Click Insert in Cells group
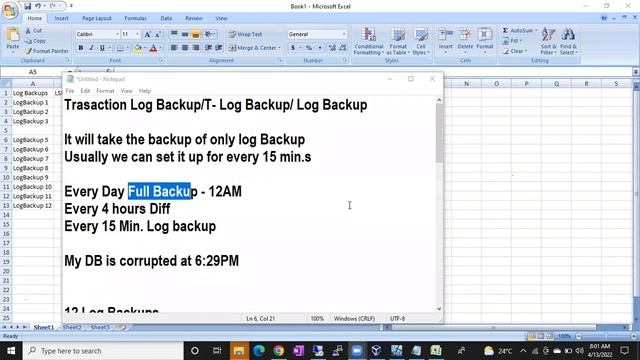The image size is (640, 360). 446,41
